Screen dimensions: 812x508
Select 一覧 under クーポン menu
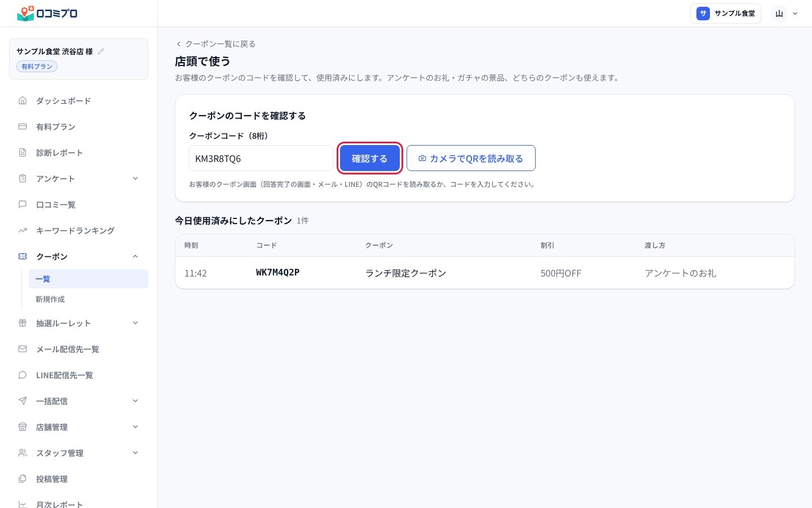[x=89, y=279]
